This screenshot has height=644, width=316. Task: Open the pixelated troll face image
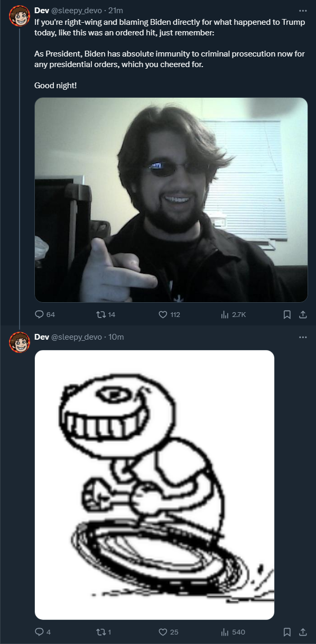click(x=154, y=484)
